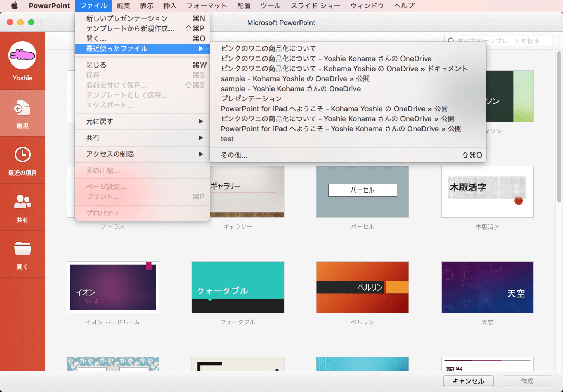Open the 最近の項目 clock icon
This screenshot has width=563, height=392.
pos(22,155)
